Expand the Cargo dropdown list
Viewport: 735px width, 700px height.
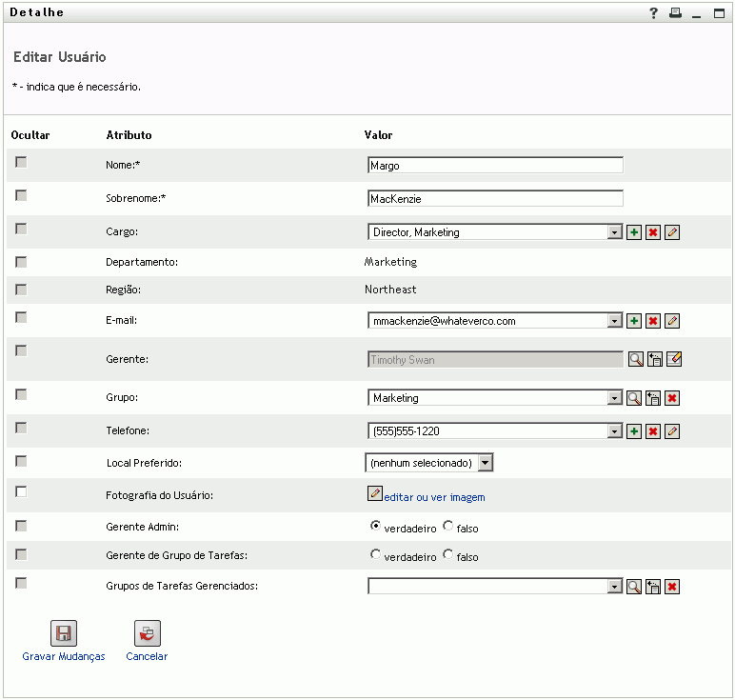tap(615, 232)
